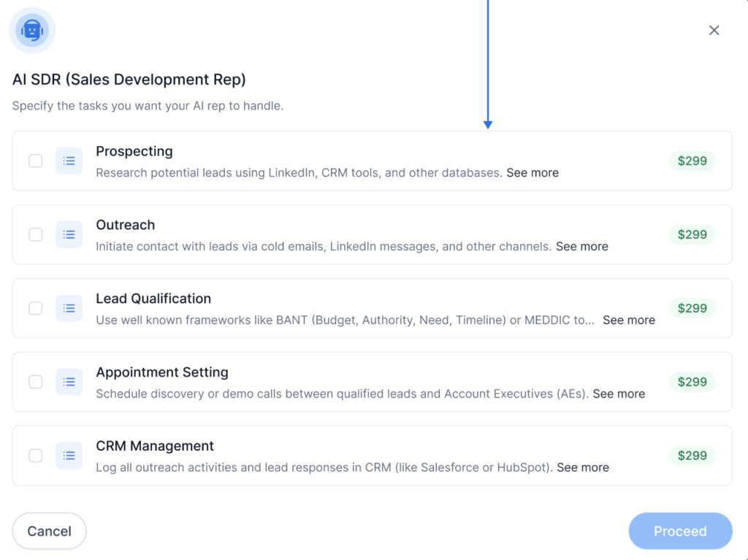Tick the Appointment Setting checkbox

click(35, 382)
